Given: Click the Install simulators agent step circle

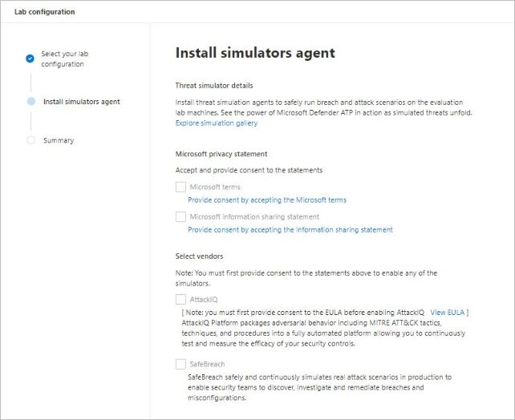Looking at the screenshot, I should coord(30,102).
